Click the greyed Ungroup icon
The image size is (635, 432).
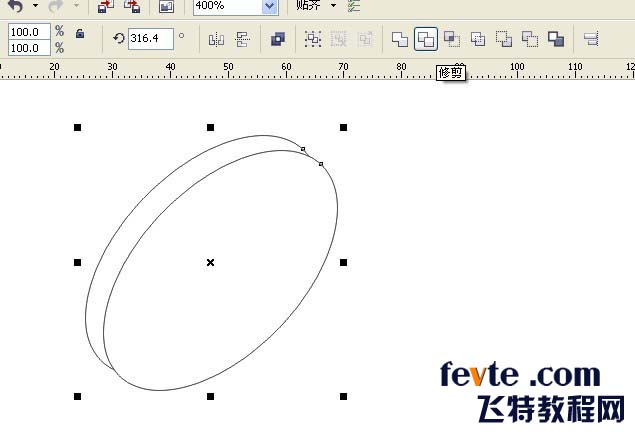(x=339, y=39)
